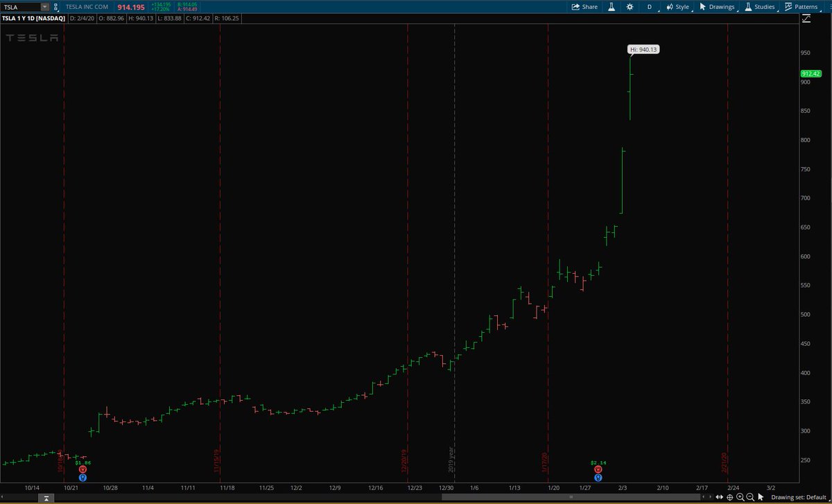832x504 pixels.
Task: Click the 2019 year divider label
Action: tap(451, 460)
